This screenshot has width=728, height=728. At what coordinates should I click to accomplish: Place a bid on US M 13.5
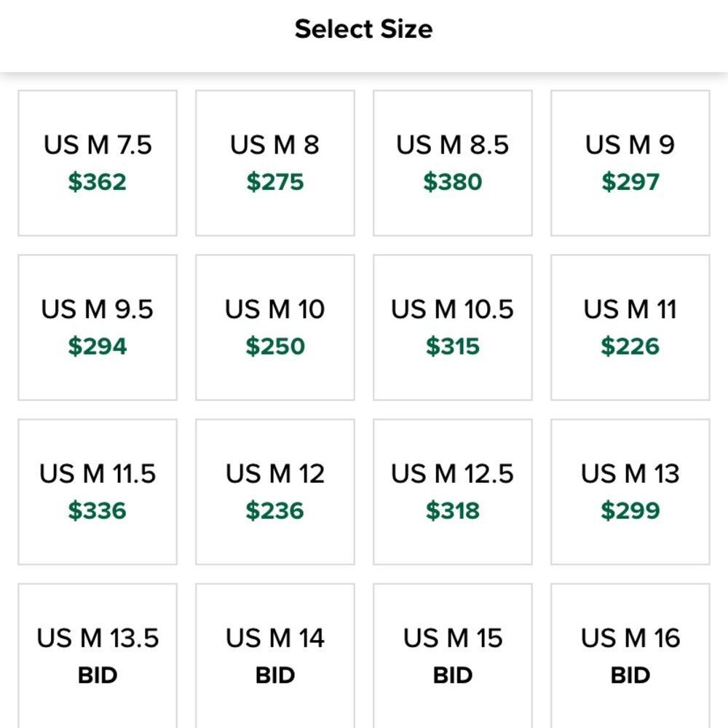click(98, 657)
